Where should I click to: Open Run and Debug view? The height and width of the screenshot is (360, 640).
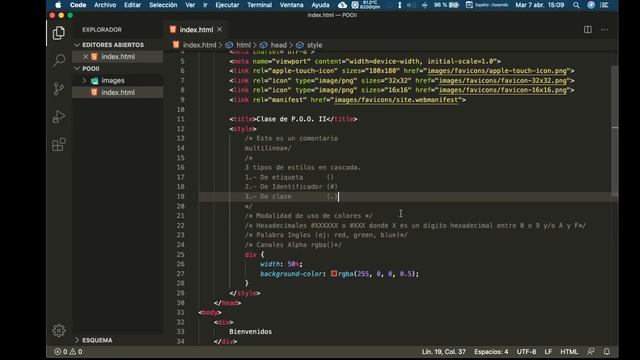[59, 117]
